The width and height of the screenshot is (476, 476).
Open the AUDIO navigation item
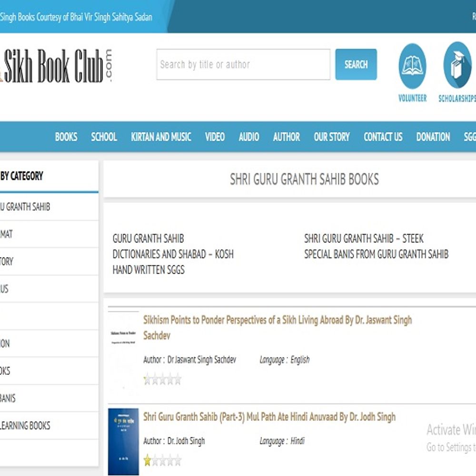tap(248, 137)
